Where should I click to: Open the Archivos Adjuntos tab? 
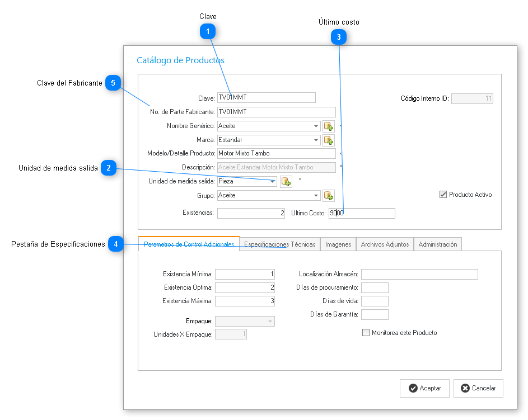385,244
